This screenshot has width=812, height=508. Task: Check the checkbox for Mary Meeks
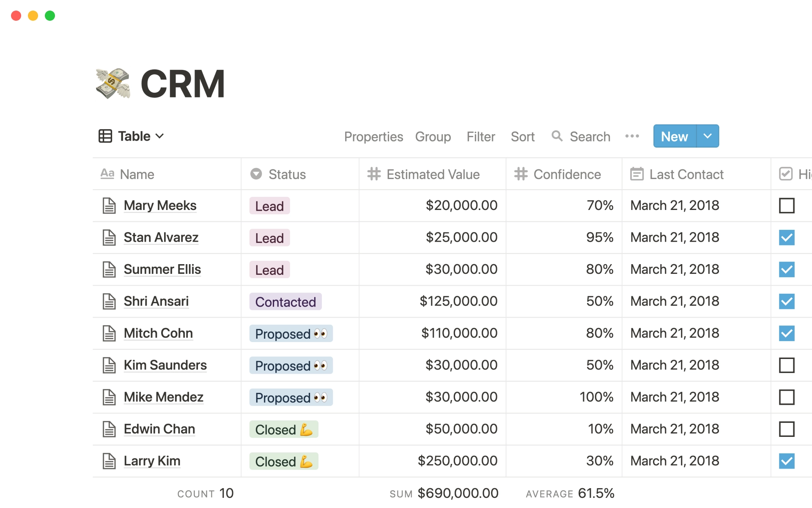[787, 206]
